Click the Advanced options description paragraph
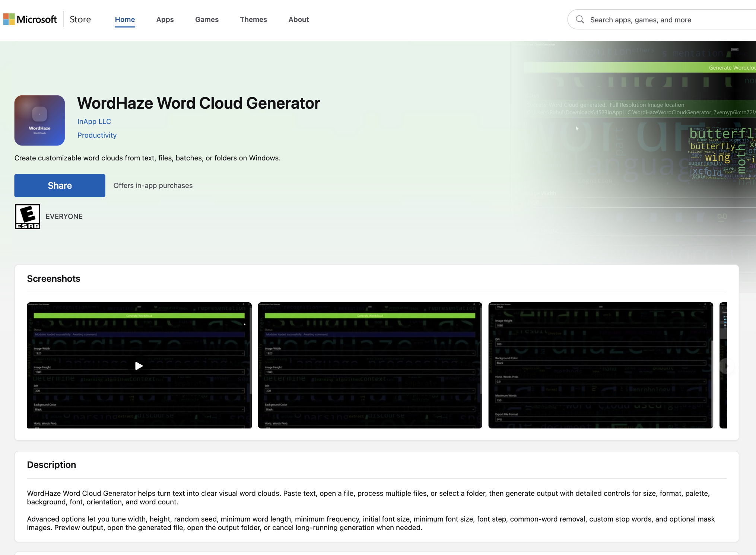This screenshot has width=756, height=555. click(x=371, y=523)
